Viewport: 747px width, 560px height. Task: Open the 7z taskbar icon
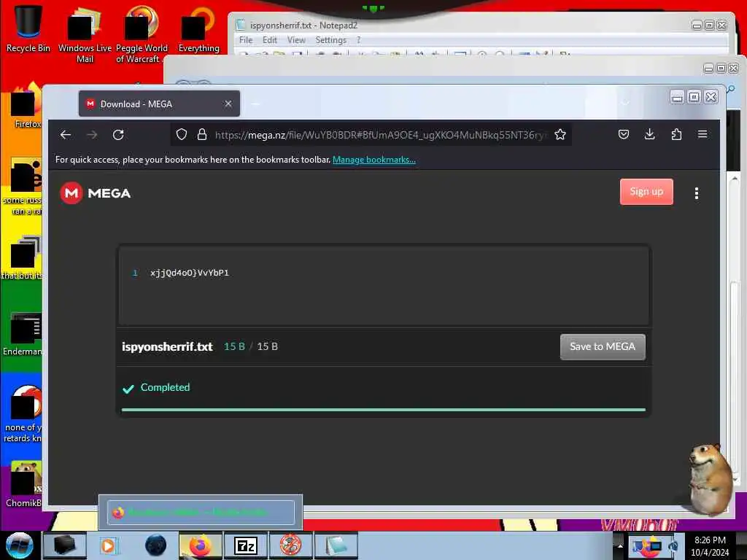tap(246, 545)
